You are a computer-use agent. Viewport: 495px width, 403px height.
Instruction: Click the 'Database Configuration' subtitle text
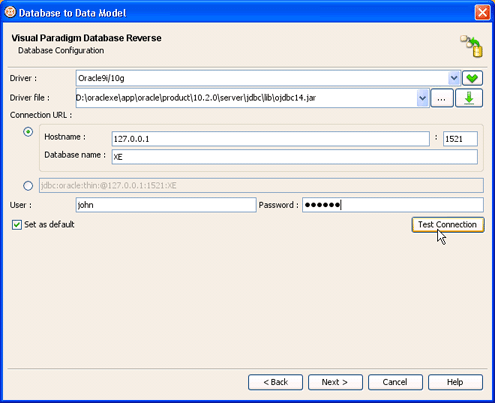(61, 50)
